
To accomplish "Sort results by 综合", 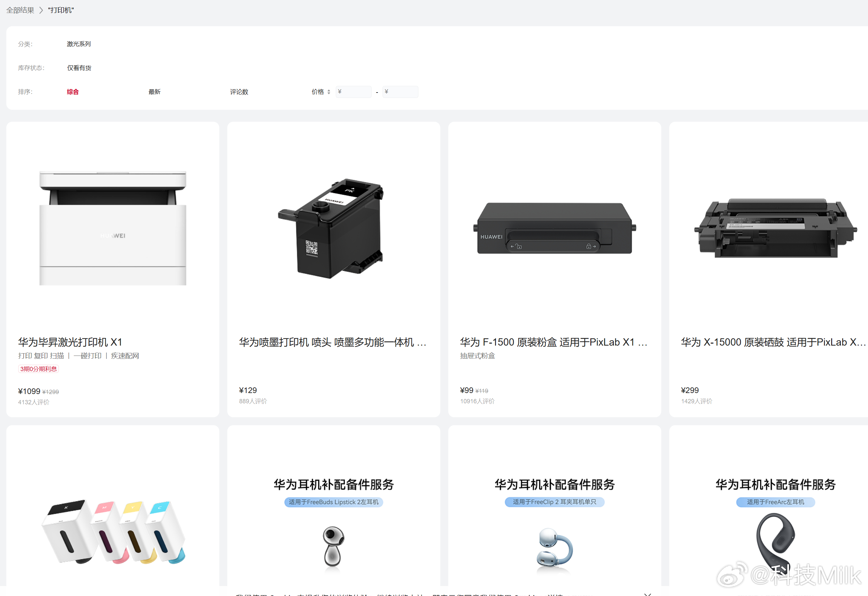I will pyautogui.click(x=73, y=92).
